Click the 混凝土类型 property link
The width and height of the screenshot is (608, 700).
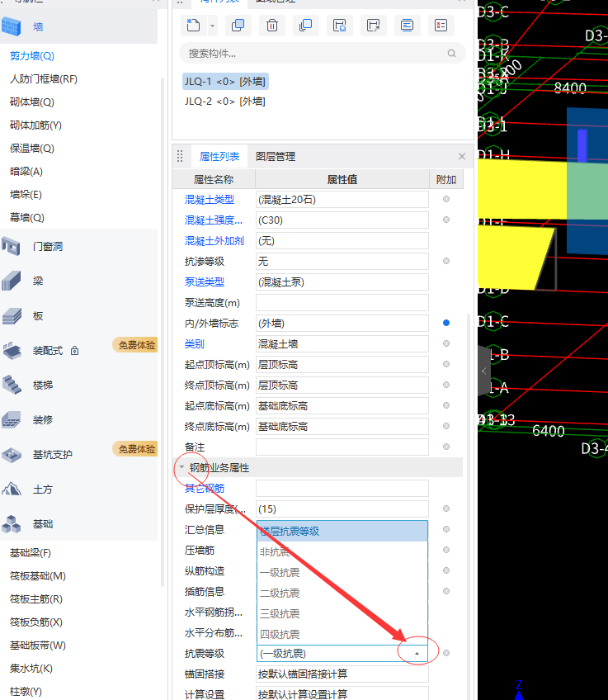(x=210, y=200)
